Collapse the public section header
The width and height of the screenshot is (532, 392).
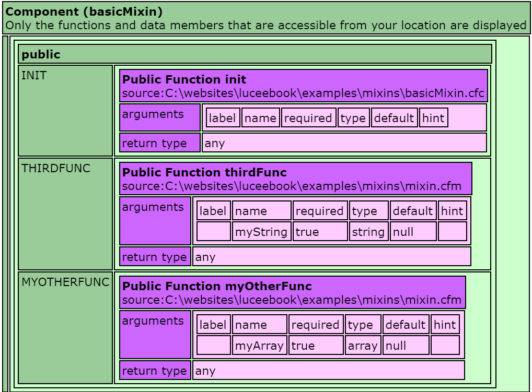click(255, 54)
